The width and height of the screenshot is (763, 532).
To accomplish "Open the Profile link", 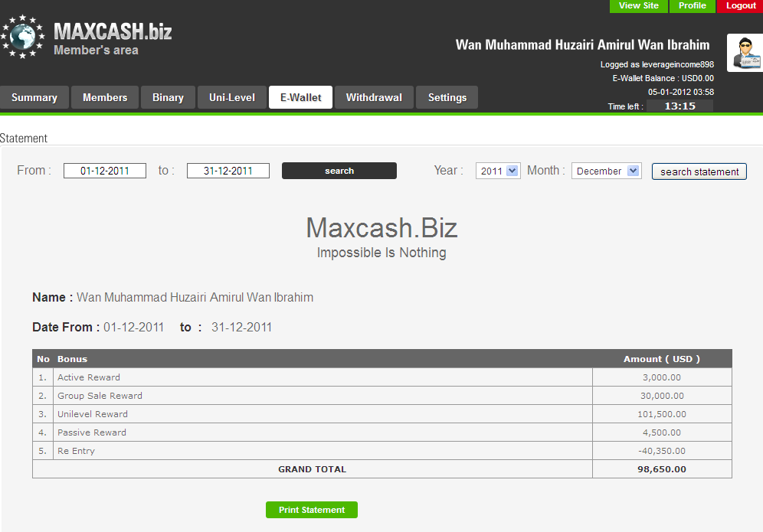I will 693,6.
